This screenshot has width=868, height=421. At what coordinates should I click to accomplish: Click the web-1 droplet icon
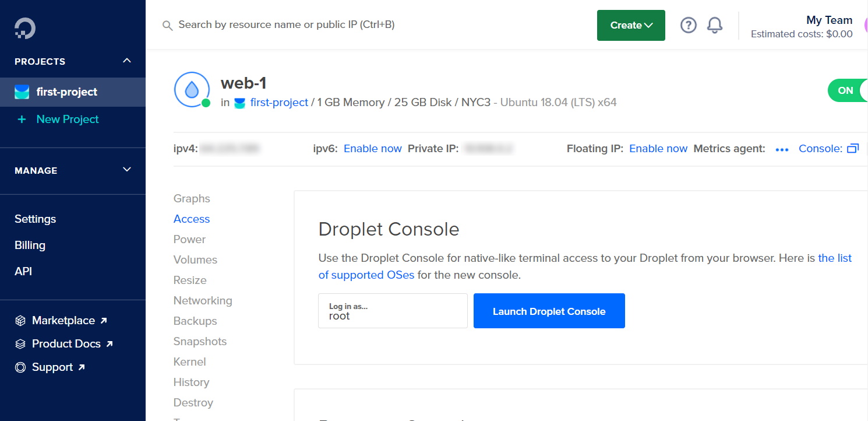[192, 90]
